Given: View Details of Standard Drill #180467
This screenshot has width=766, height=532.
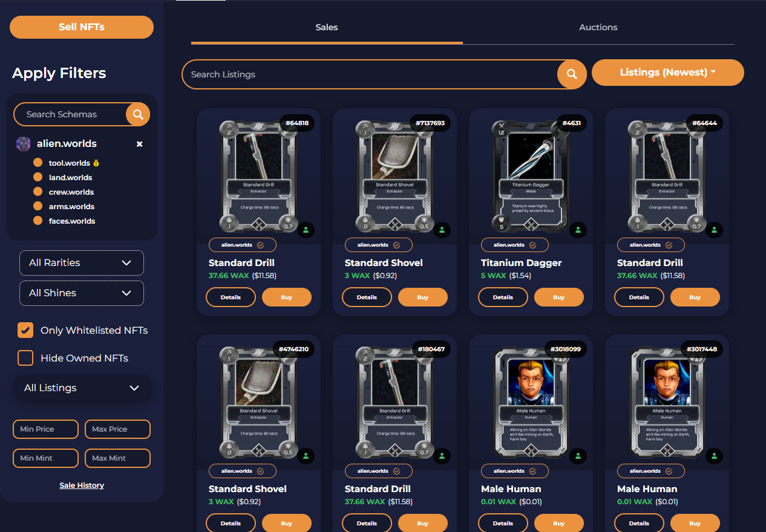Looking at the screenshot, I should (367, 524).
